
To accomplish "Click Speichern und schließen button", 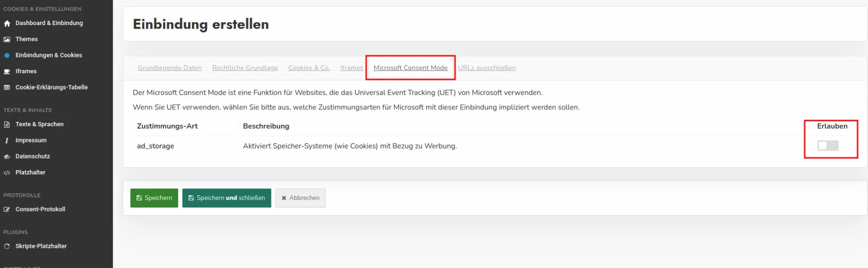I will pos(227,198).
